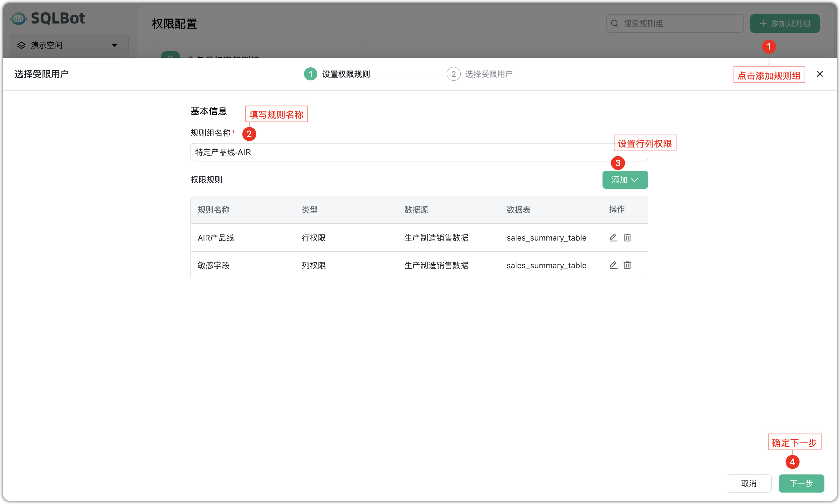Click the pencil edit icon for AIR产品线 rule
The width and height of the screenshot is (840, 504).
(613, 237)
